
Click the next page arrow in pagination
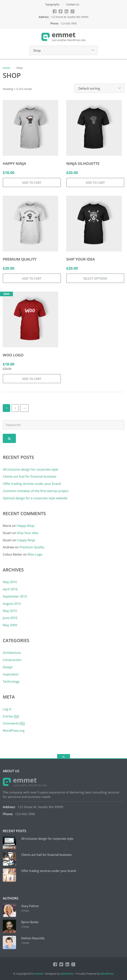click(24, 408)
